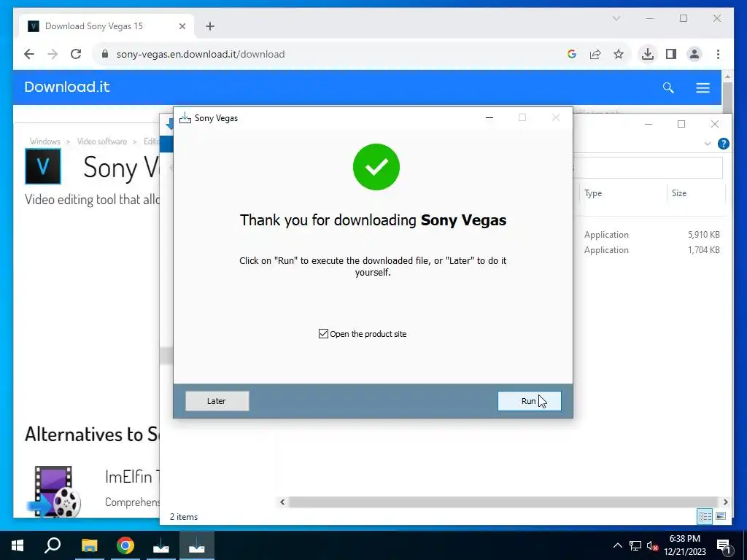Click the Download.it site logo
Viewport: 747px width, 560px height.
pyautogui.click(x=67, y=87)
